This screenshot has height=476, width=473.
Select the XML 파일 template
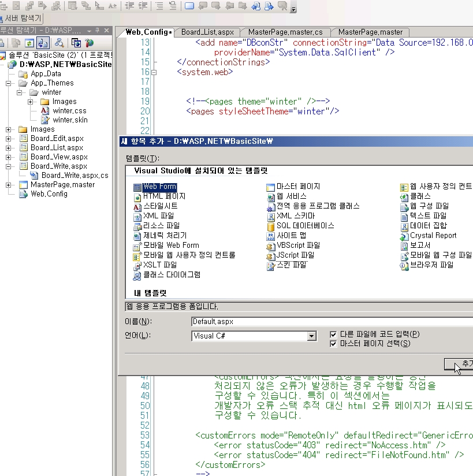[x=158, y=215]
